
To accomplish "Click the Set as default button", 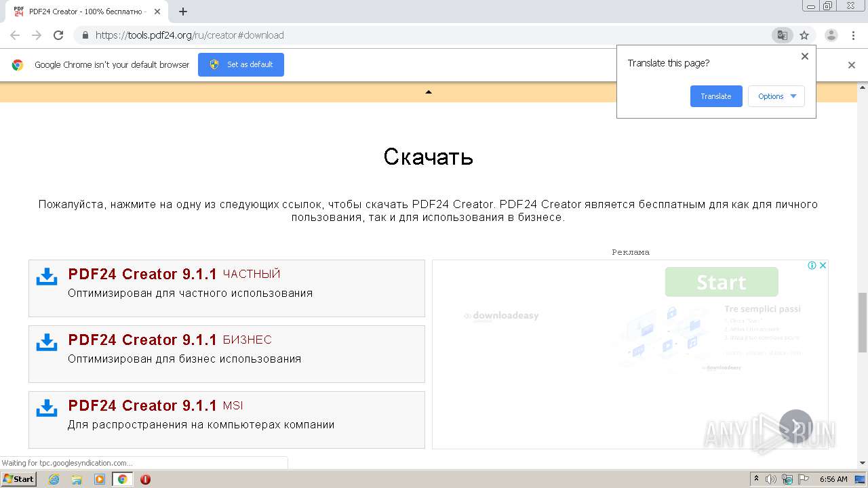I will [241, 64].
